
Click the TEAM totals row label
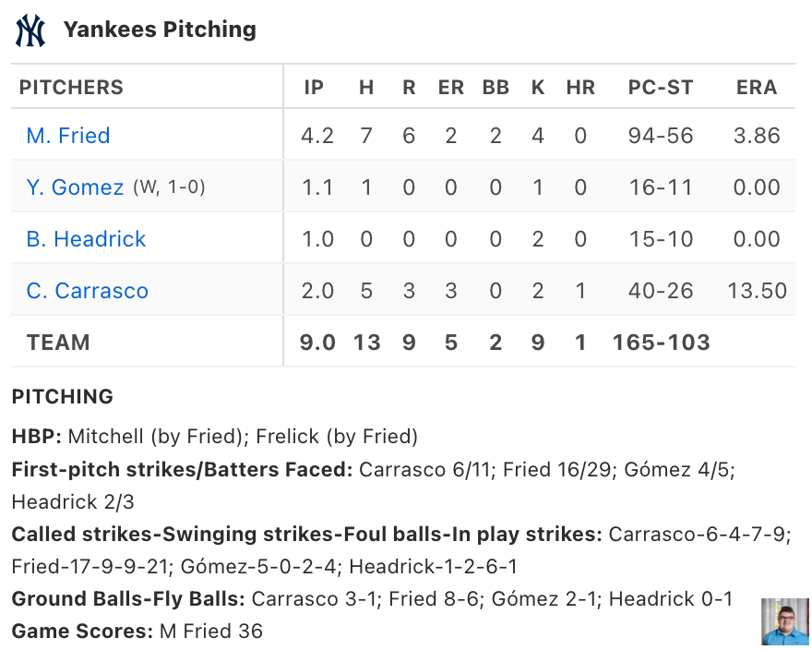58,343
